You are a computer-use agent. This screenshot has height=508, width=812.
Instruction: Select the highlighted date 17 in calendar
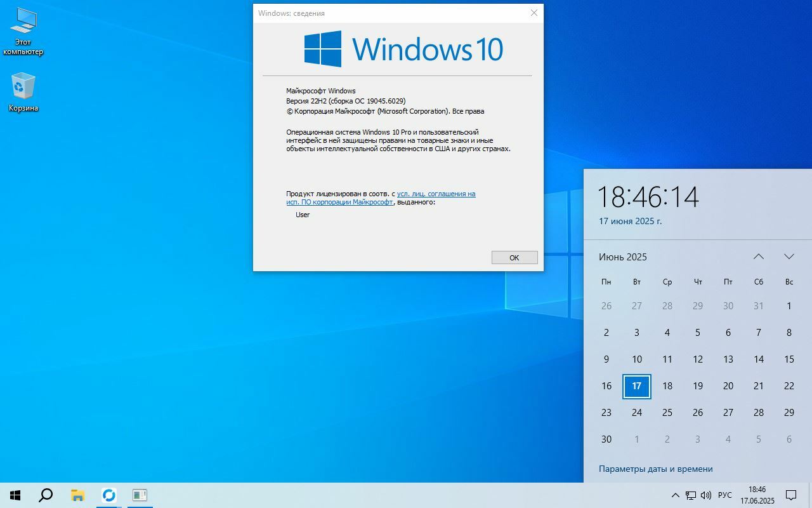click(x=637, y=385)
